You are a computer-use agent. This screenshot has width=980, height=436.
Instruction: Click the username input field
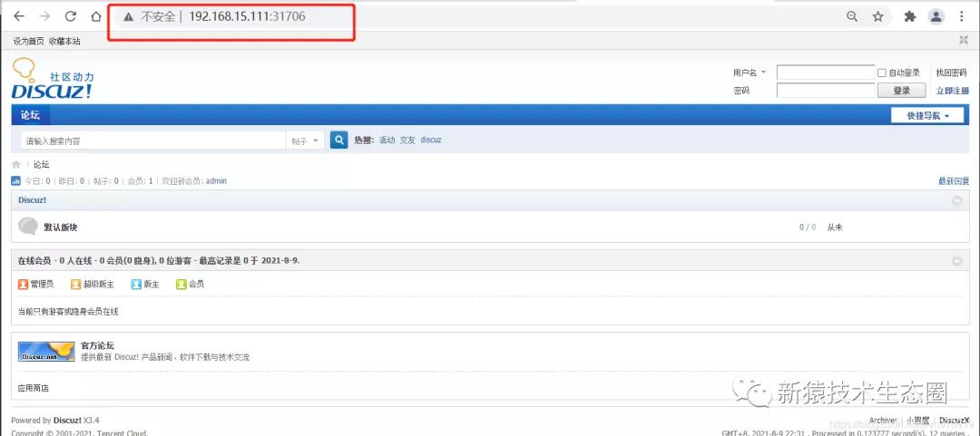point(825,73)
